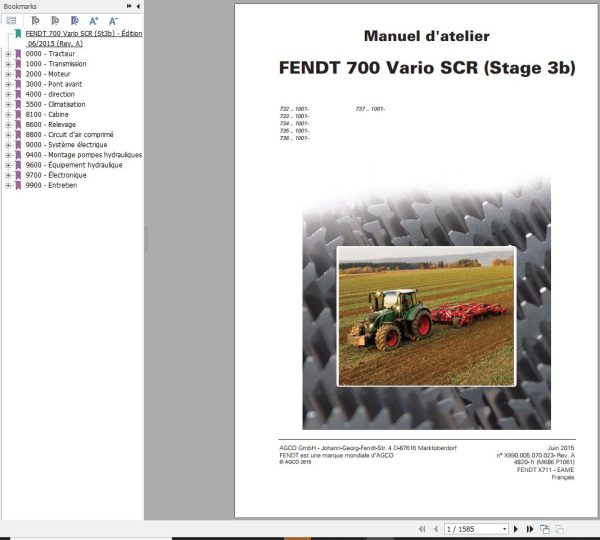Click the 'Juin 2015' date text
The image size is (600, 540).
(561, 448)
